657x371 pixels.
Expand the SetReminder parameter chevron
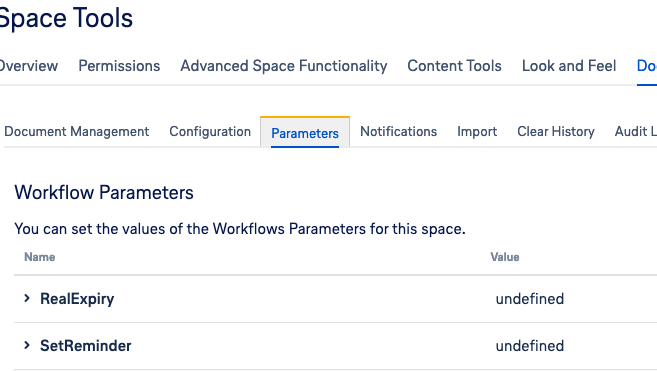(x=27, y=345)
